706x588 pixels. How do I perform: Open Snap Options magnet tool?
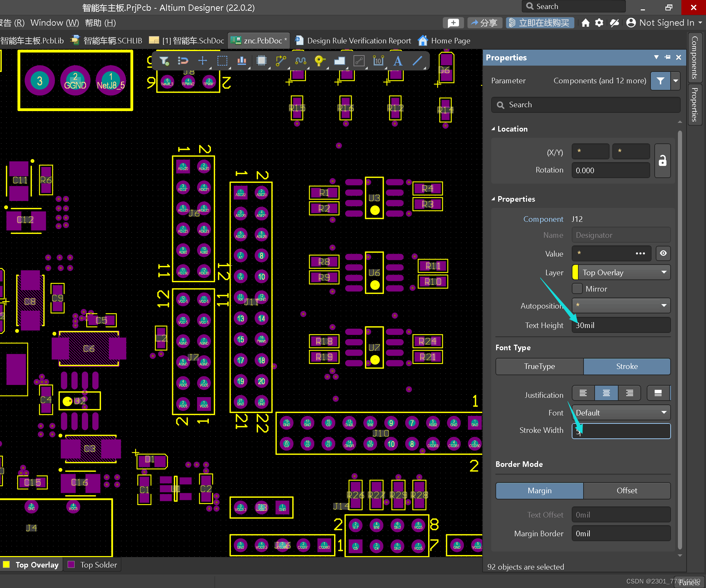coord(183,61)
